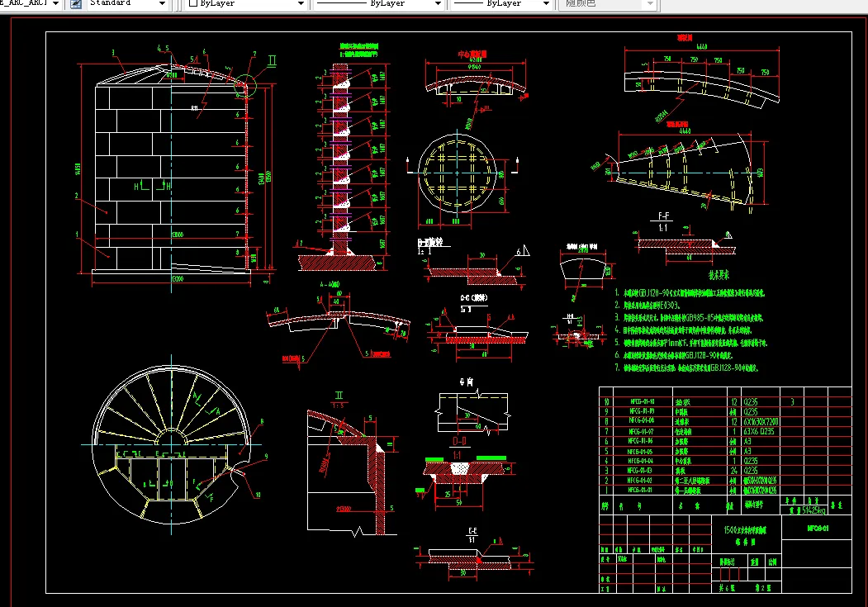Click the ByLayer color swatch box
This screenshot has width=868, height=607.
click(x=193, y=3)
